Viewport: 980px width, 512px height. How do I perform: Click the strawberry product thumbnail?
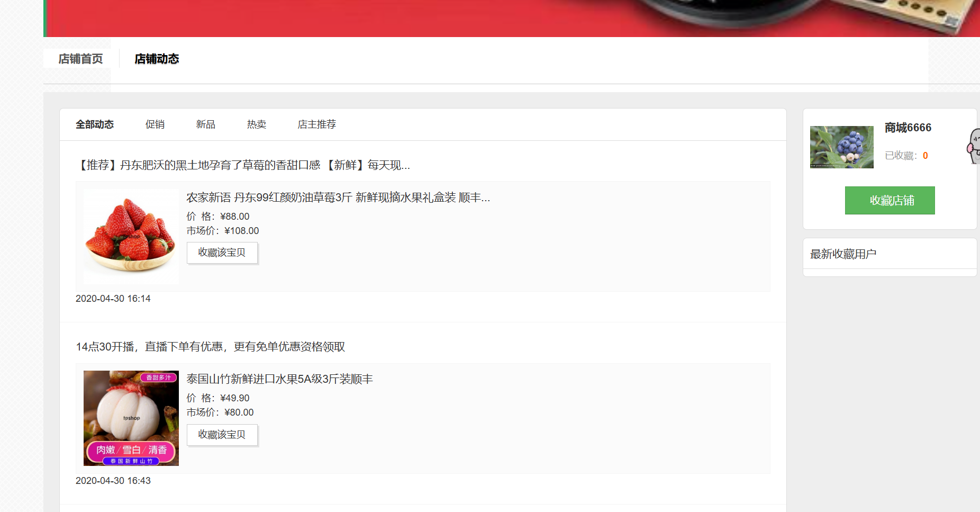[x=131, y=237]
